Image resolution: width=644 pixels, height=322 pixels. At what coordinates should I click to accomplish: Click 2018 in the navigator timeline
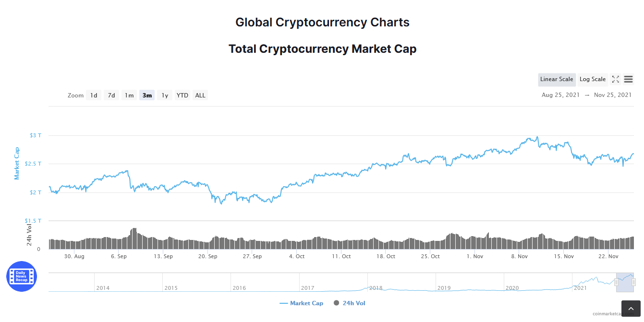pos(376,288)
